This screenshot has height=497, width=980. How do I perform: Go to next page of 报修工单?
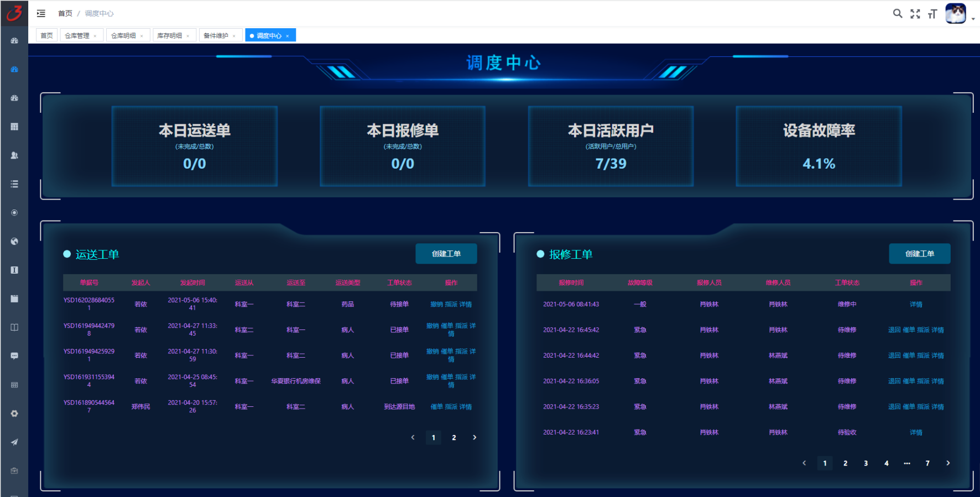[948, 463]
